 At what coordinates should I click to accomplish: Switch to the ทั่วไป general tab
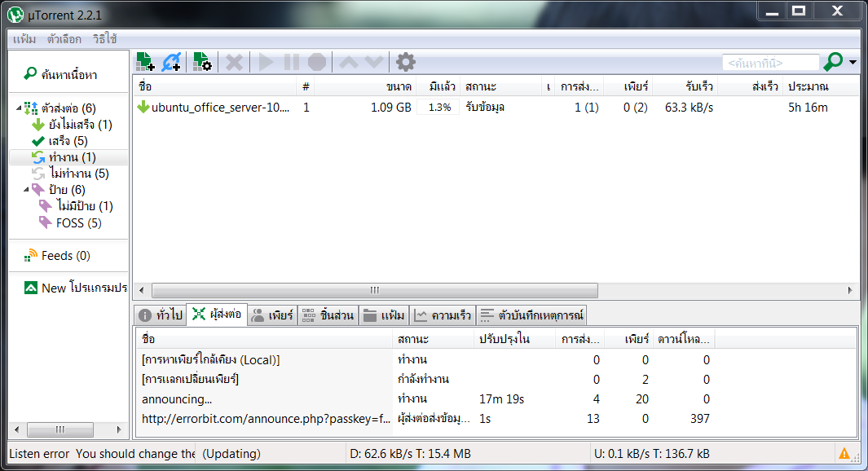click(161, 315)
